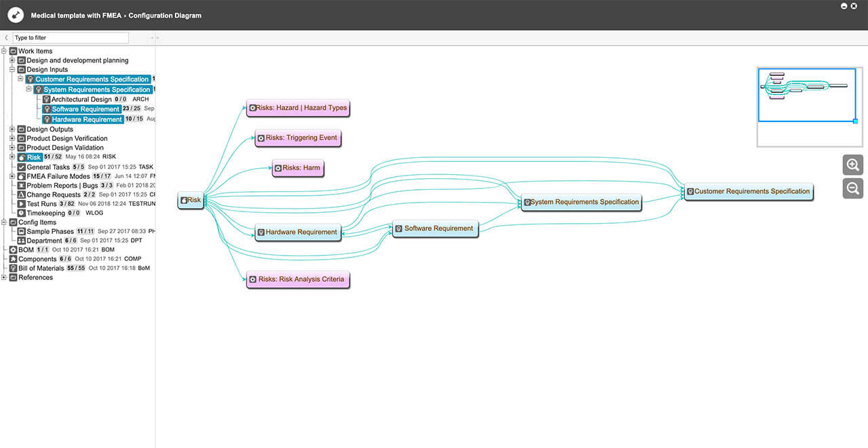
Task: Collapse the Config Items root node
Action: 4,222
